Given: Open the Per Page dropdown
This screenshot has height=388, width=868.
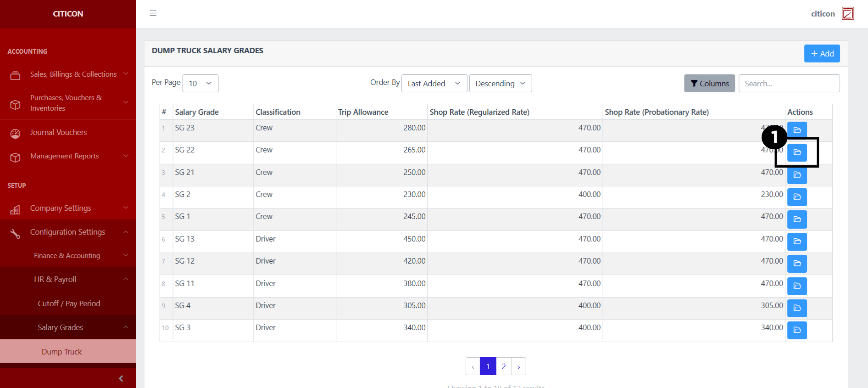Looking at the screenshot, I should pos(200,84).
